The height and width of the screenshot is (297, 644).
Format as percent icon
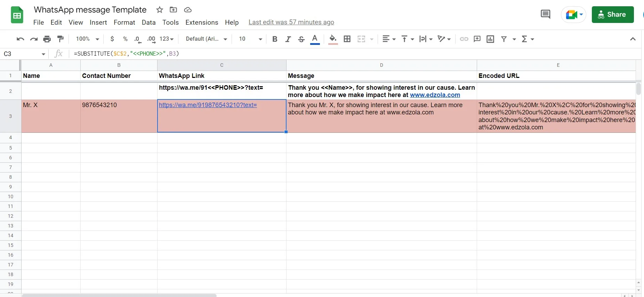[125, 39]
